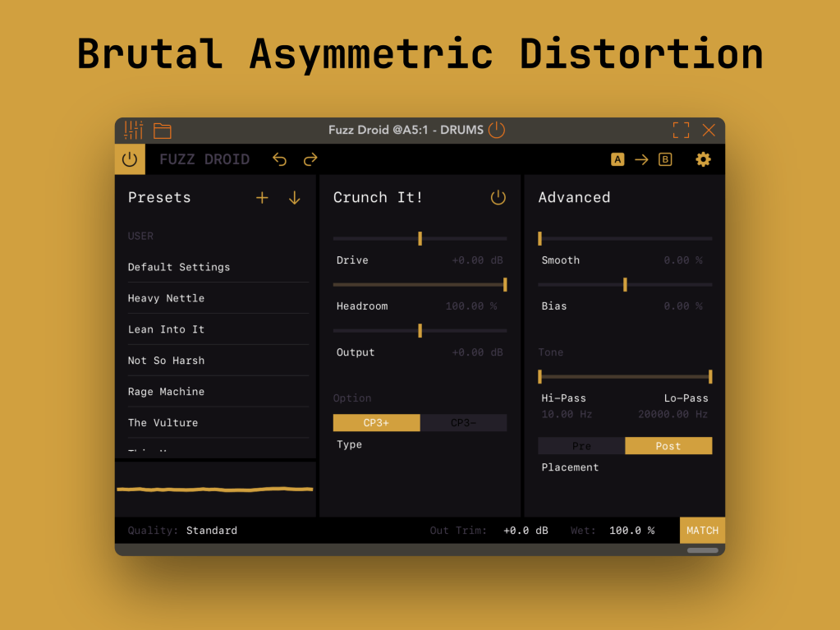The height and width of the screenshot is (630, 840).
Task: Add a new preset with plus icon
Action: (262, 197)
